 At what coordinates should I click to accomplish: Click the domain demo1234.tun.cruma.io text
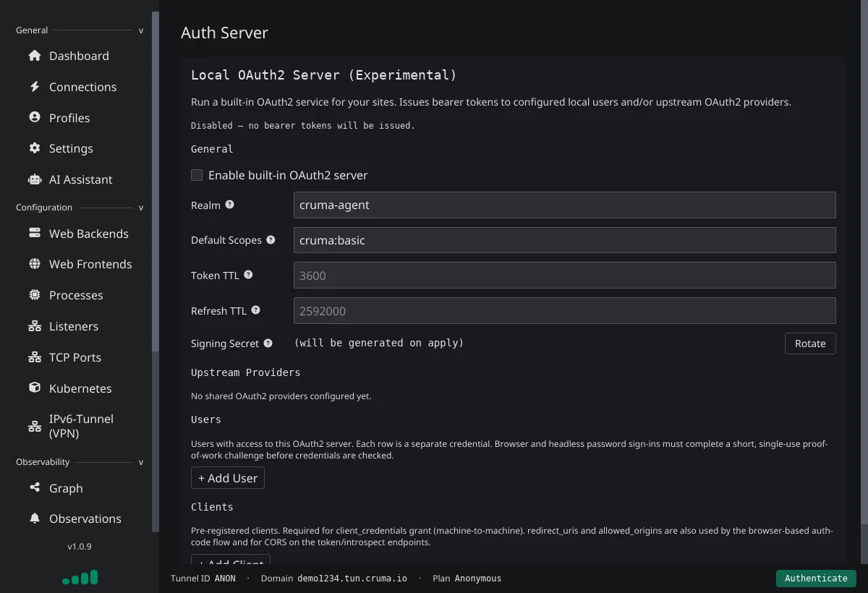(352, 579)
